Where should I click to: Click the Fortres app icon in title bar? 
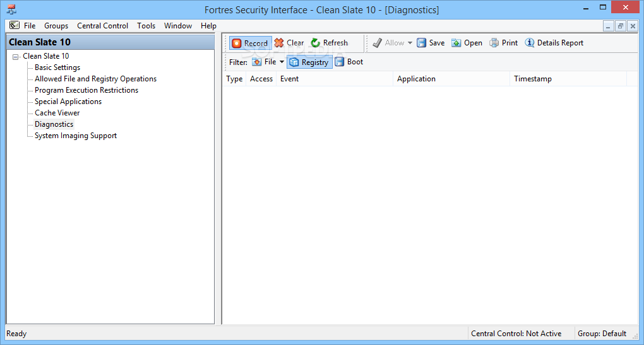[11, 9]
